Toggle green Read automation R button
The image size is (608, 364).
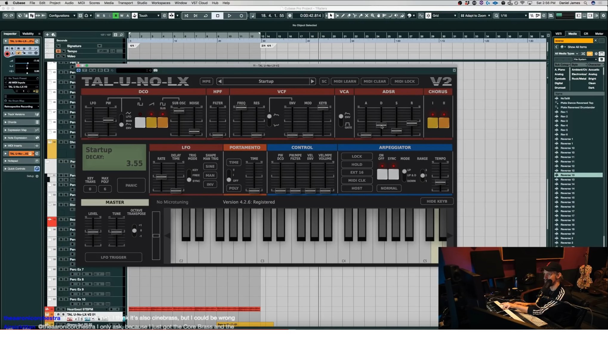point(116,16)
